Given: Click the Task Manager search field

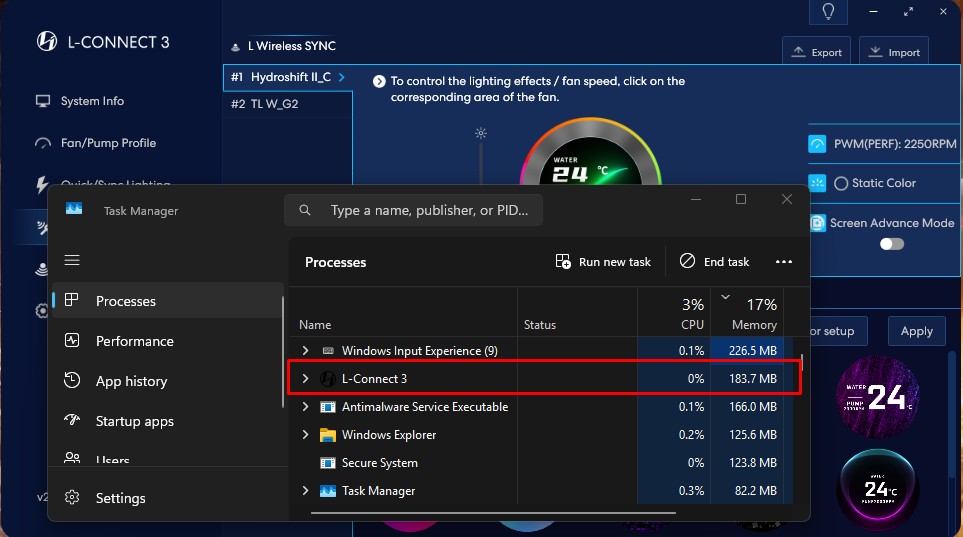Looking at the screenshot, I should [x=413, y=210].
